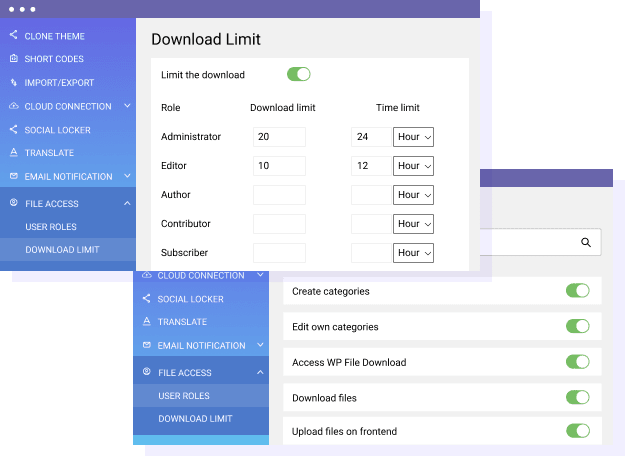Click the Import/Export icon
625x456 pixels.
[x=13, y=82]
